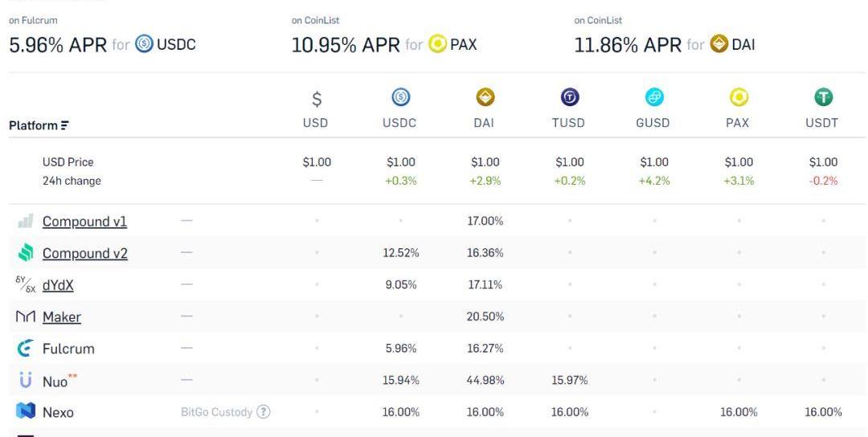Click the 10.95% APR PAX highlight on CoinList
The height and width of the screenshot is (437, 868).
[x=384, y=45]
